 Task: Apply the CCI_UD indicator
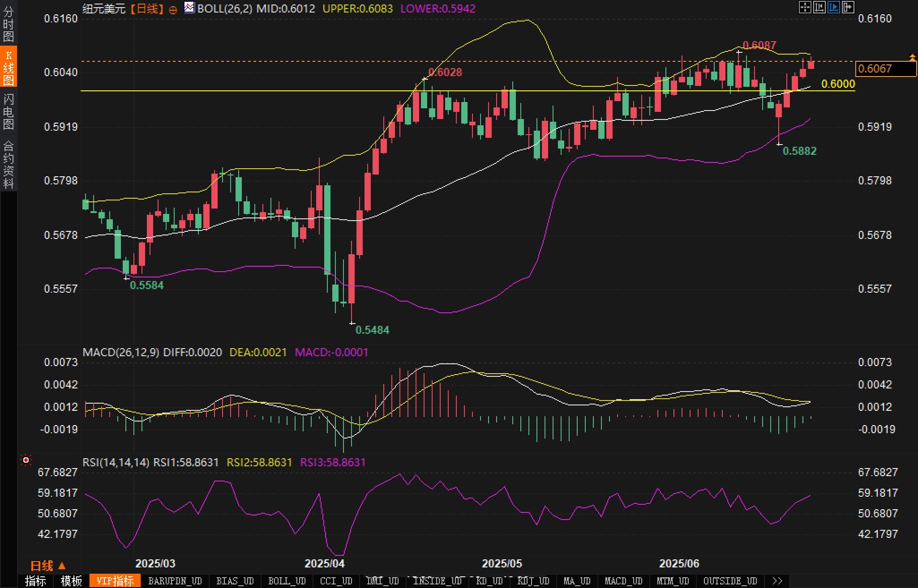[336, 581]
